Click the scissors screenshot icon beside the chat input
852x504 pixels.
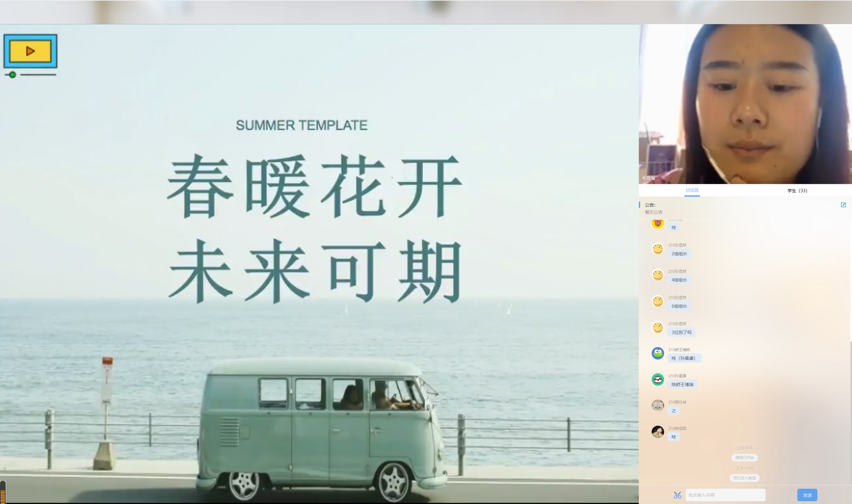677,495
